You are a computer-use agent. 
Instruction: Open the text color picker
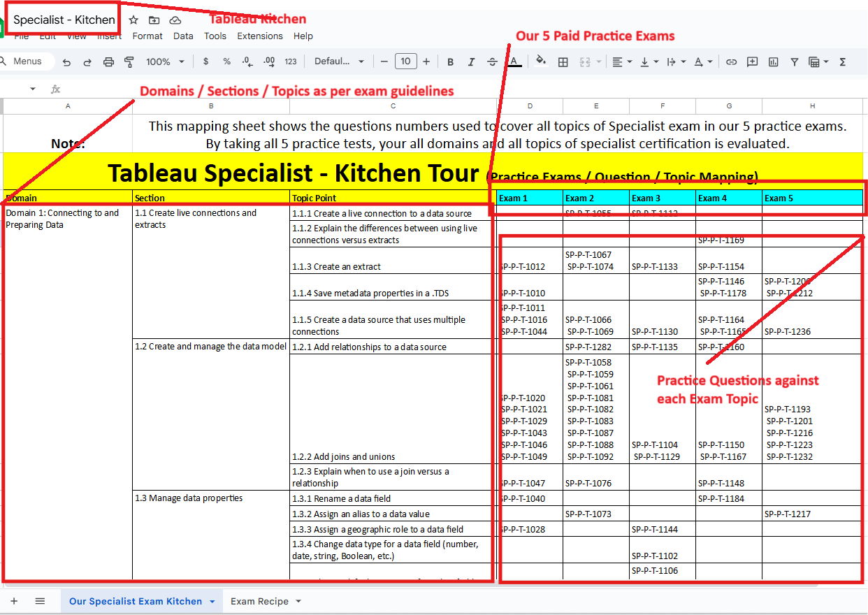[514, 61]
